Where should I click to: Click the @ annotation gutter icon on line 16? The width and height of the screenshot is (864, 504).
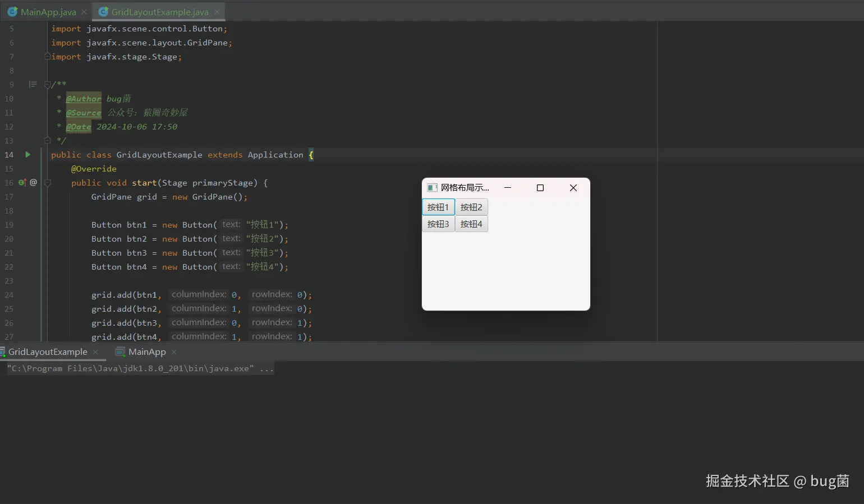(x=33, y=183)
